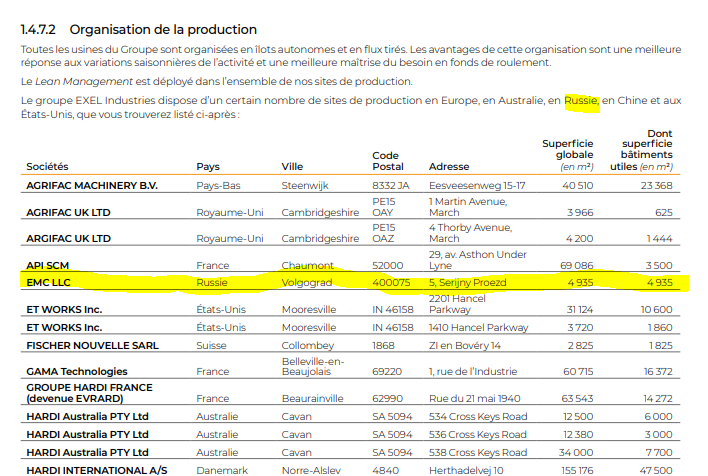Click the country cell "Russie" in the EMC LLC row

212,283
